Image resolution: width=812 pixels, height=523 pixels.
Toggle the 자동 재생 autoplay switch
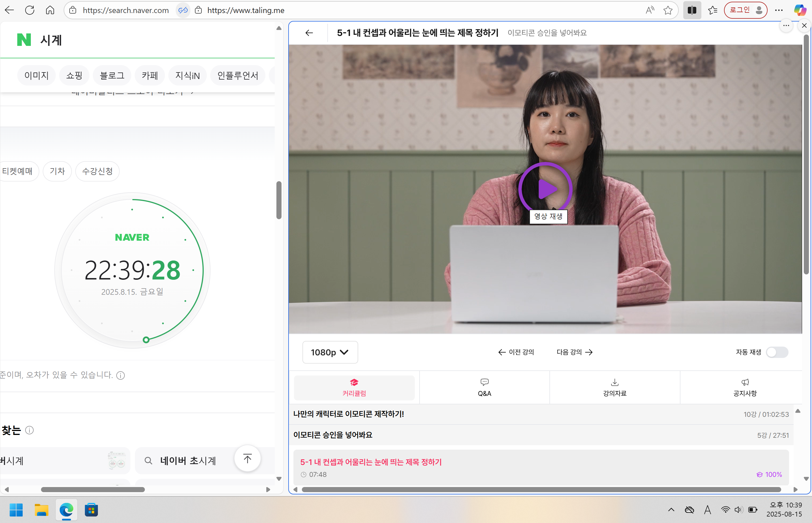tap(777, 352)
